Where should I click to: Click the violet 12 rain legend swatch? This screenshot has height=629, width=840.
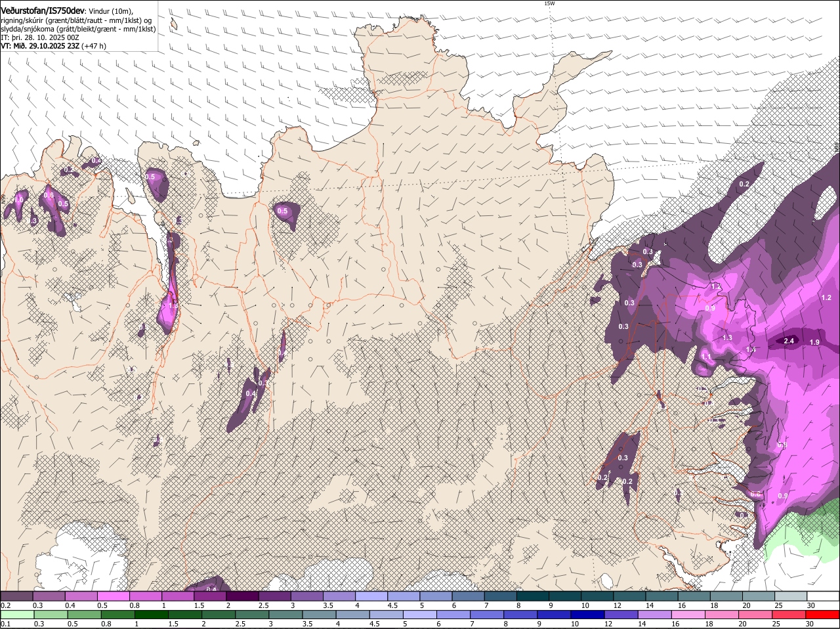tap(621, 615)
